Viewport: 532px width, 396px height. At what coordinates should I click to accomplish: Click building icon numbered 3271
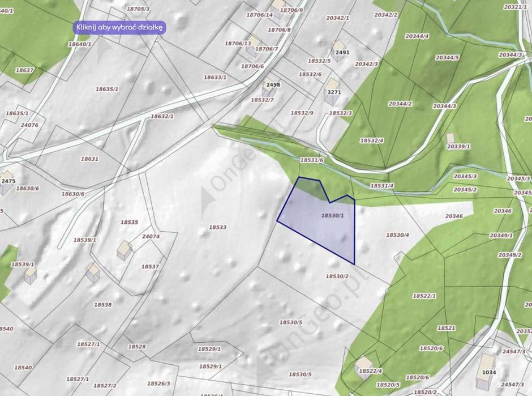click(x=332, y=91)
